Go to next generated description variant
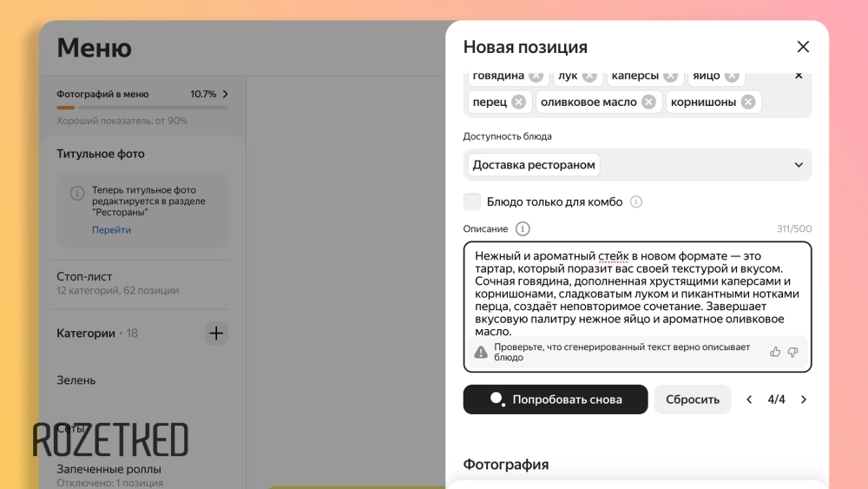The image size is (868, 489). click(x=804, y=400)
